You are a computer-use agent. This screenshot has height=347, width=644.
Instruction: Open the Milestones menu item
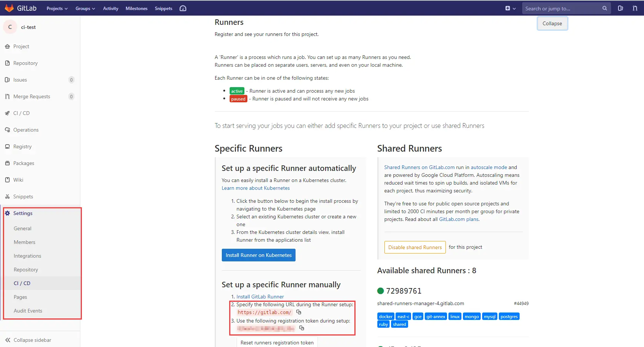tap(137, 8)
